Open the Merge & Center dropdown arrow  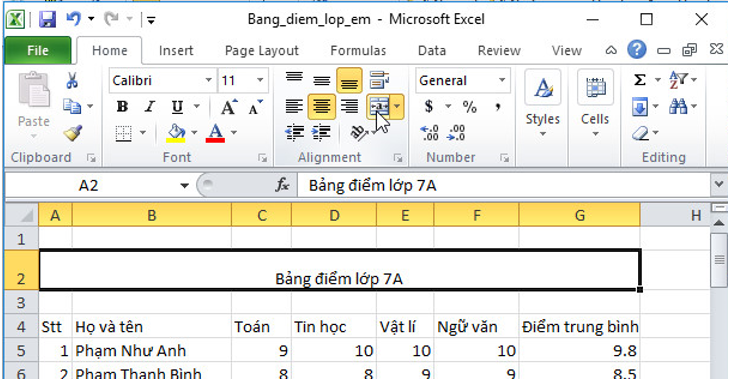397,106
